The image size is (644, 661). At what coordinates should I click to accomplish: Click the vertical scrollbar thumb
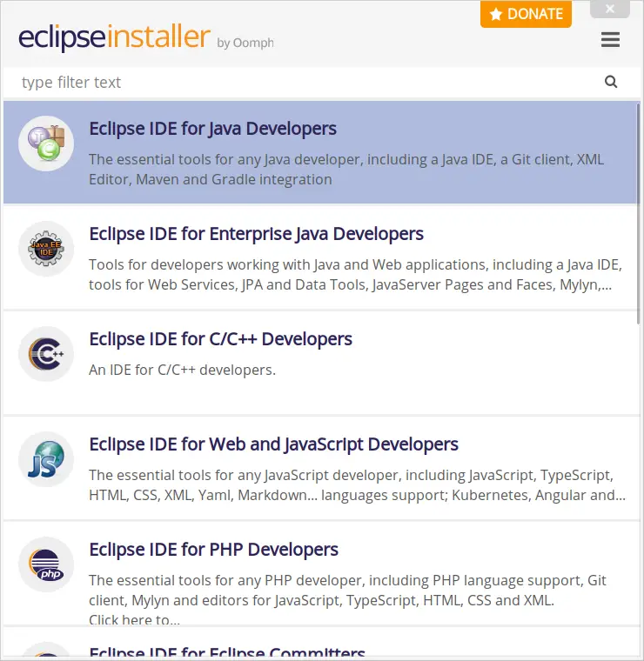638,214
